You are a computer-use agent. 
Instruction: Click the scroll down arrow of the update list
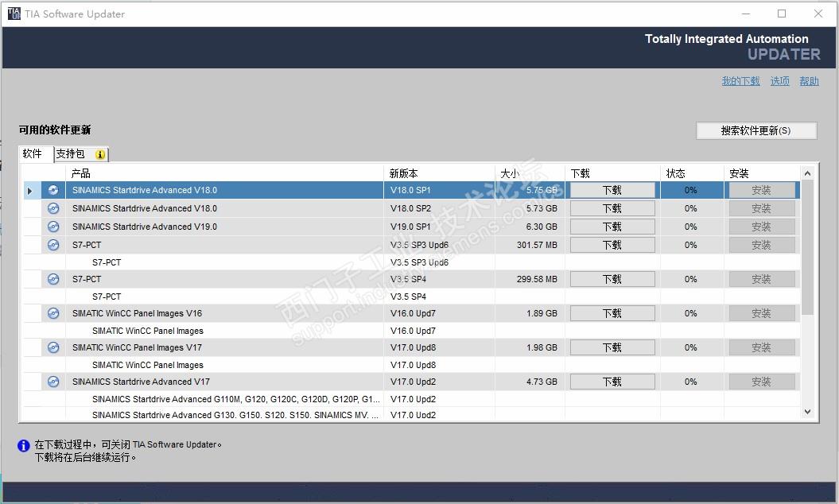tap(807, 412)
